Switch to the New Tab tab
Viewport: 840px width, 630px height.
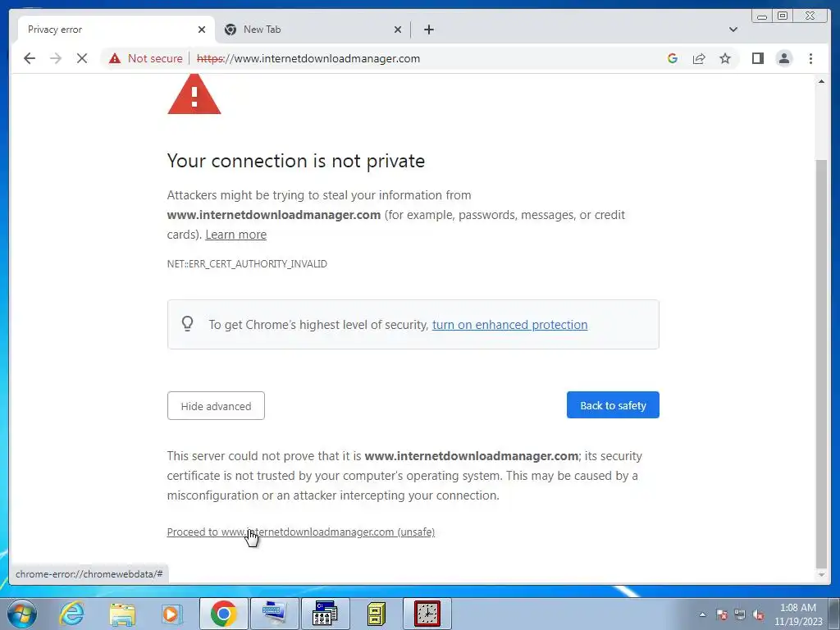point(313,30)
